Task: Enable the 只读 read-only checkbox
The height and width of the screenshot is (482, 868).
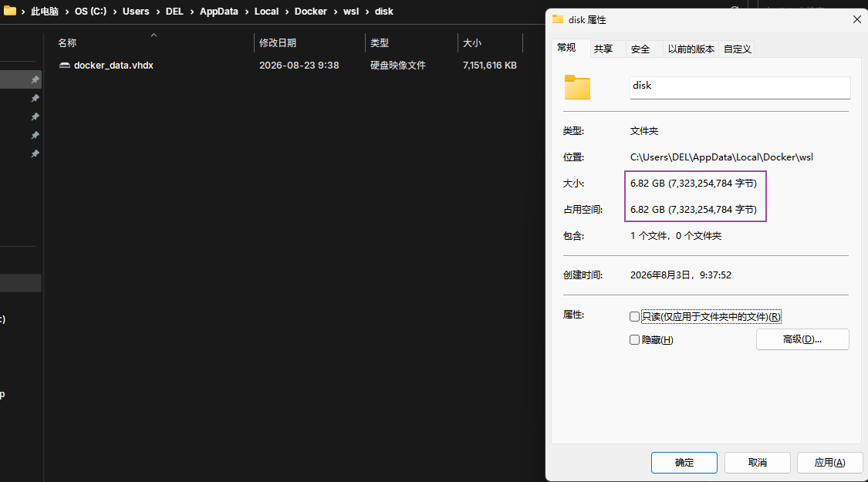Action: 634,316
